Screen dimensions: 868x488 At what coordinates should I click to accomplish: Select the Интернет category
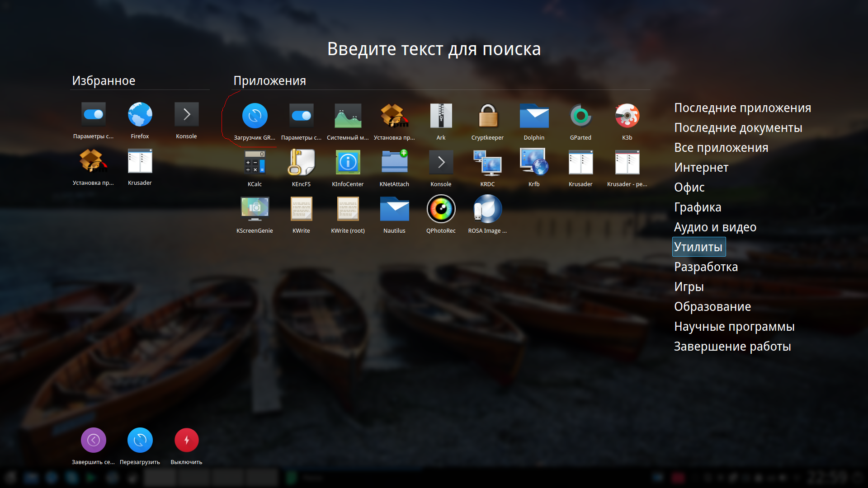click(x=701, y=168)
